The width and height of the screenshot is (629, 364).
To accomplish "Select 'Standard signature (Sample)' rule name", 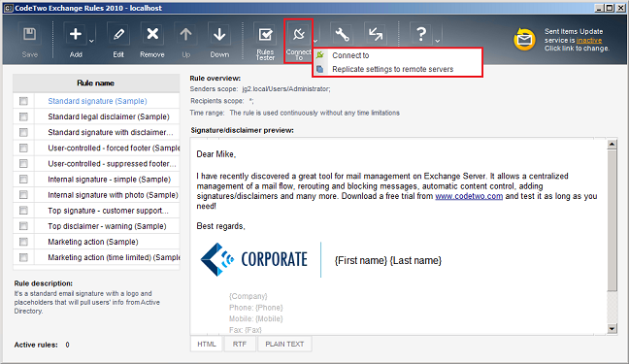I will pyautogui.click(x=97, y=101).
